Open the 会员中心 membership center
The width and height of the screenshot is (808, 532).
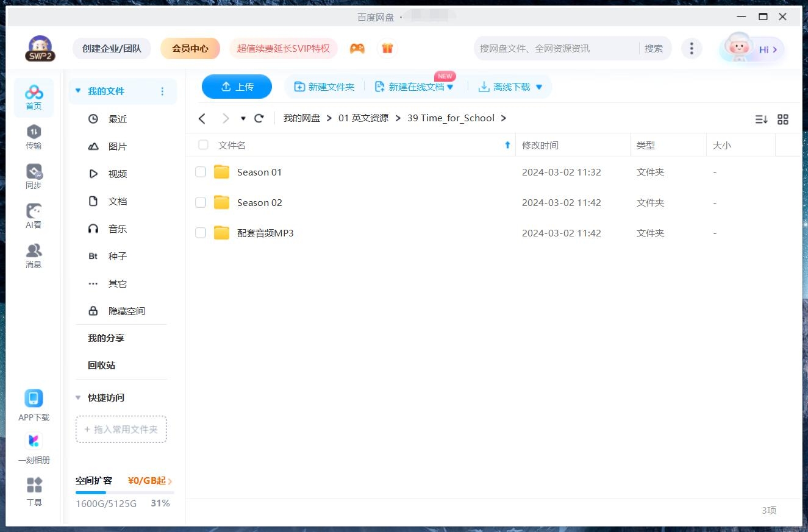(x=190, y=48)
